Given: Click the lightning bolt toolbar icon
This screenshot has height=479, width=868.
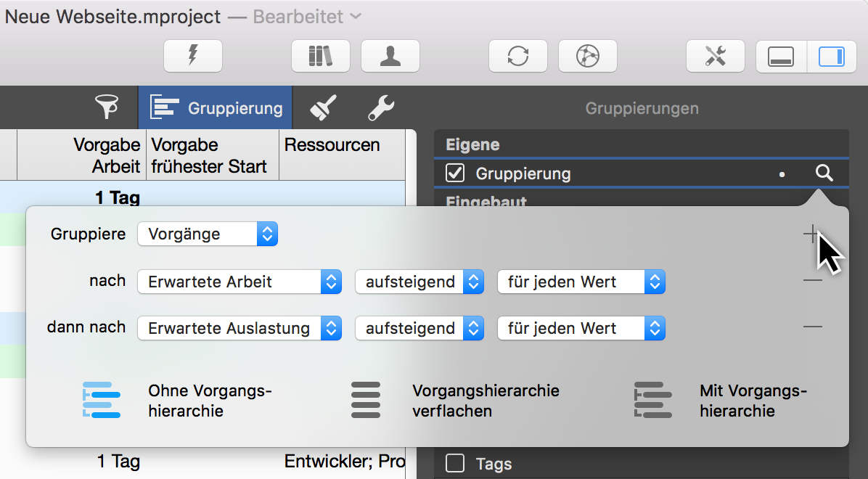Looking at the screenshot, I should click(192, 56).
